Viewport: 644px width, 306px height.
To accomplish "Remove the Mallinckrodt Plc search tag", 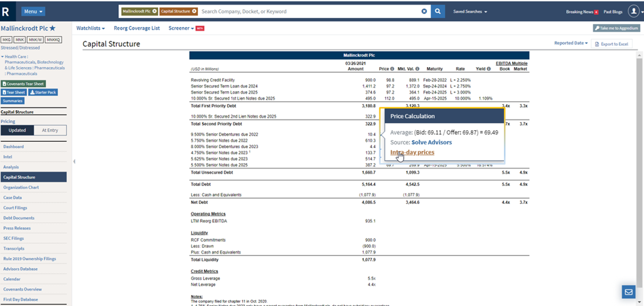I will (x=154, y=11).
